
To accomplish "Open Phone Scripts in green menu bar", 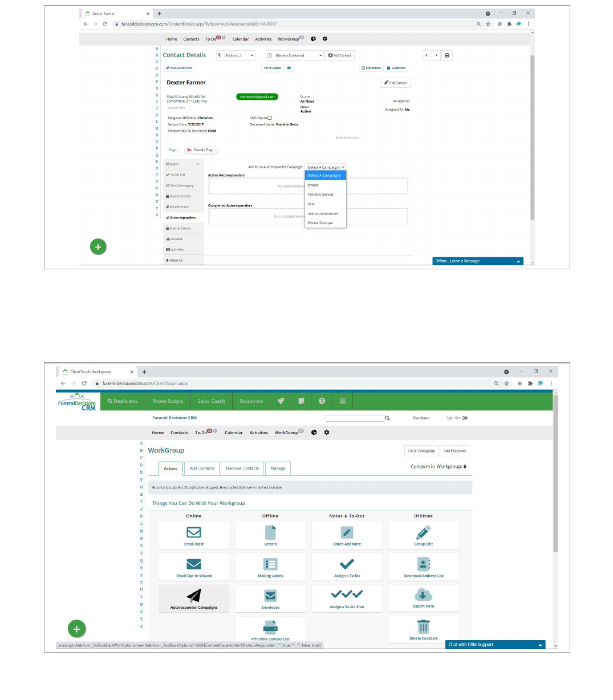I will (168, 401).
